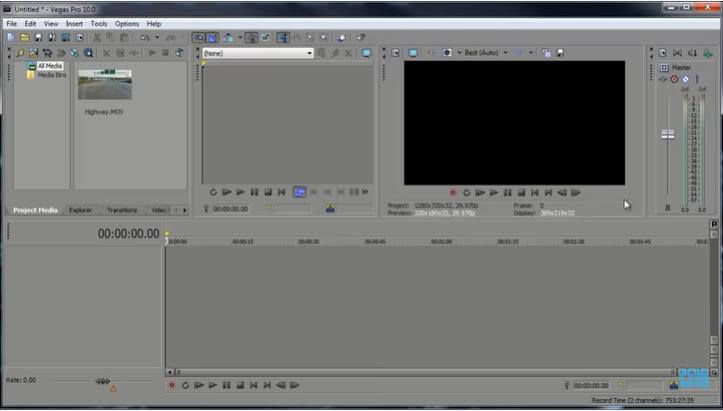Click mixer Downmix Output icon
This screenshot has width=723, height=411.
point(677,54)
